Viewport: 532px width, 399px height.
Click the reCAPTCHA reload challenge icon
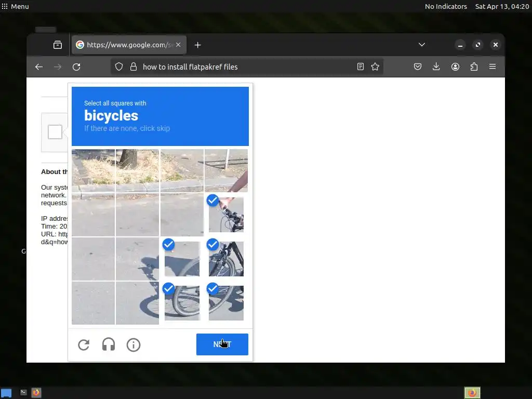[84, 345]
